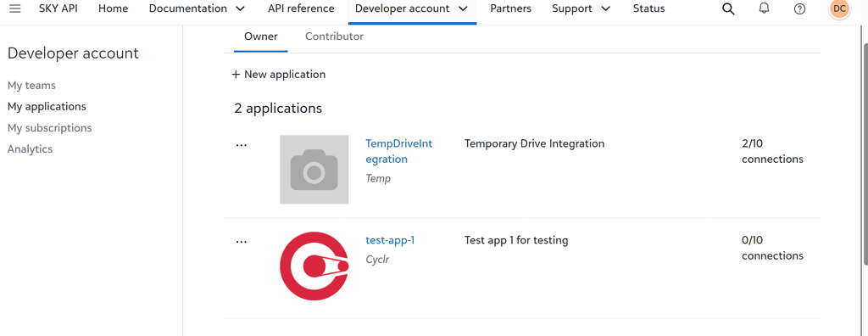Open the help question mark icon

coord(799,8)
